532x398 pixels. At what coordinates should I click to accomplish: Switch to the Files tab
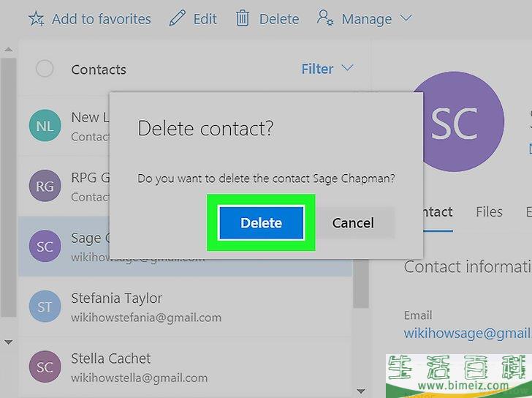[489, 212]
